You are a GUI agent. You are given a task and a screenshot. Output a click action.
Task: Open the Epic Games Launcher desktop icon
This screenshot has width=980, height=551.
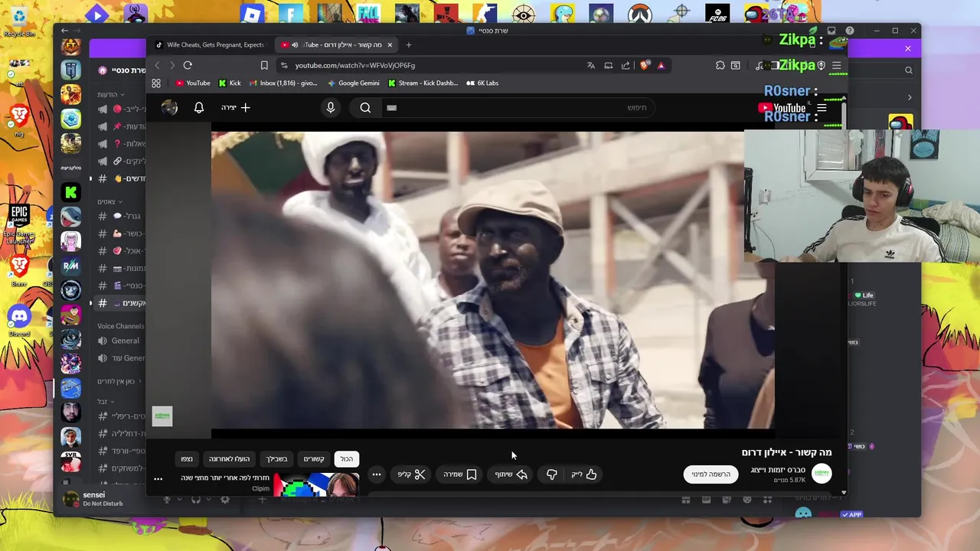pos(19,224)
